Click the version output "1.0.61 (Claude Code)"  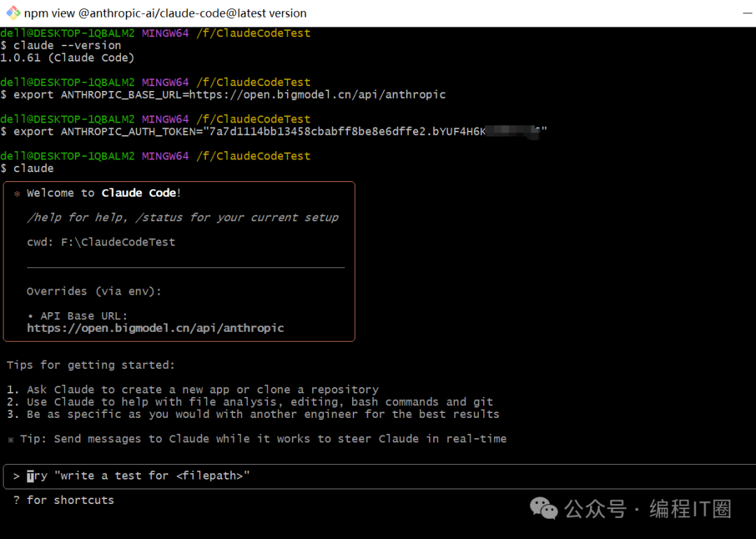coord(67,58)
